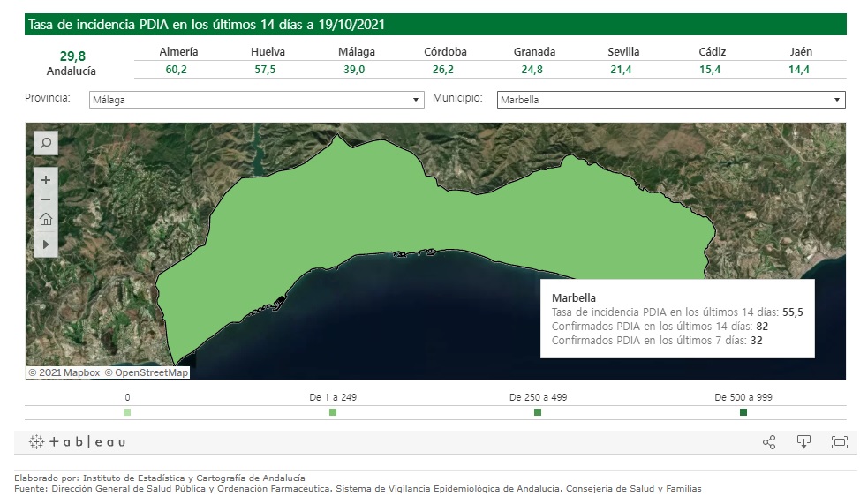Click the Cádiz province header
The height and width of the screenshot is (504, 860).
[712, 51]
